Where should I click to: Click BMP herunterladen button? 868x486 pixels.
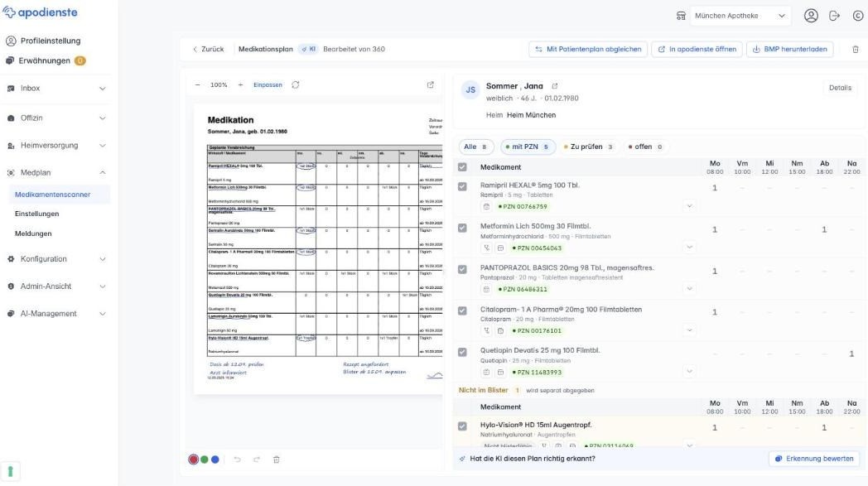click(790, 50)
